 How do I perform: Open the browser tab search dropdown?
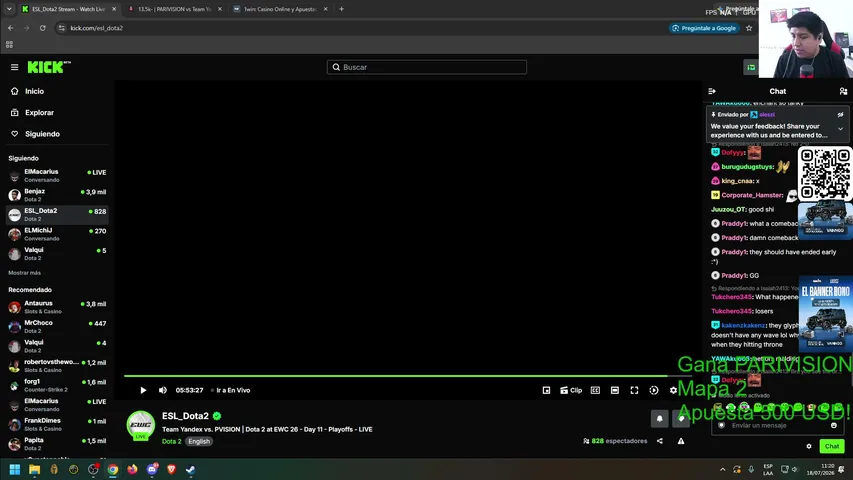coord(9,9)
